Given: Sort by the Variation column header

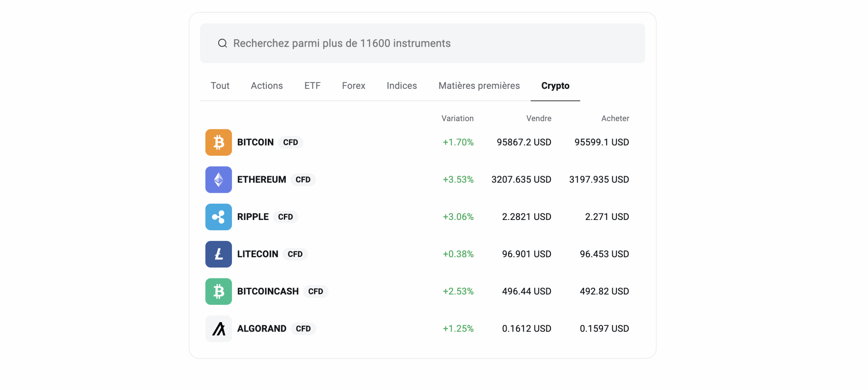Looking at the screenshot, I should [457, 118].
